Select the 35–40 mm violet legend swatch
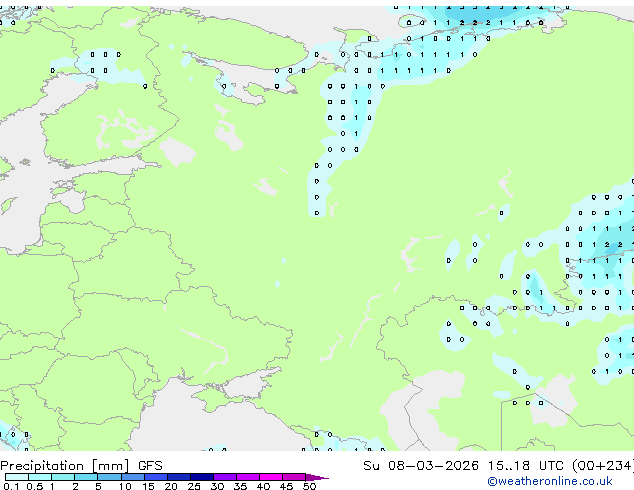The width and height of the screenshot is (634, 490). tap(248, 477)
